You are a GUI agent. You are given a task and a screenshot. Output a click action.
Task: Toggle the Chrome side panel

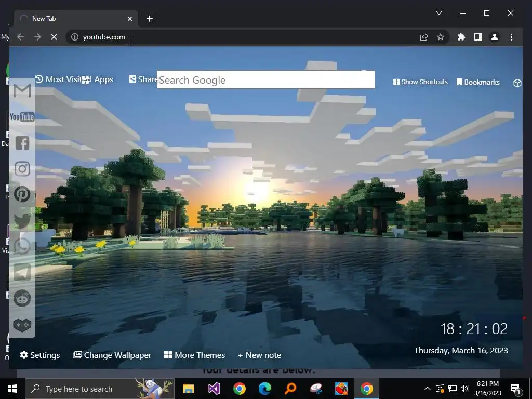click(x=478, y=37)
